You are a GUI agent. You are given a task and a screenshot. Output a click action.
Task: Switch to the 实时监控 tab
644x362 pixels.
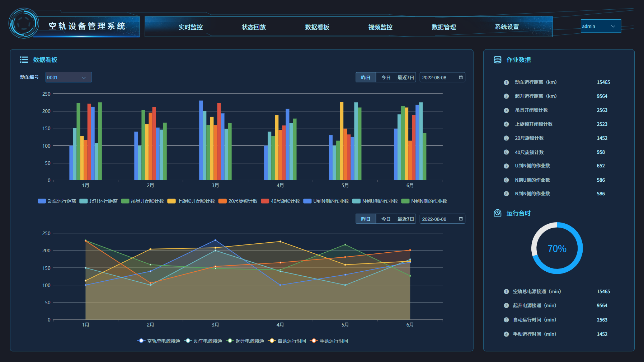point(191,27)
